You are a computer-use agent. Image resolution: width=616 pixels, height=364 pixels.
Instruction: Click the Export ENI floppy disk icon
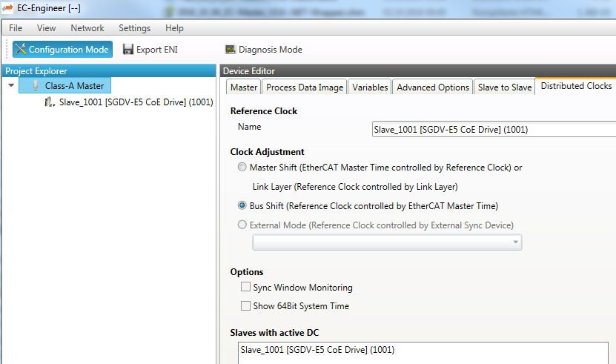point(128,50)
